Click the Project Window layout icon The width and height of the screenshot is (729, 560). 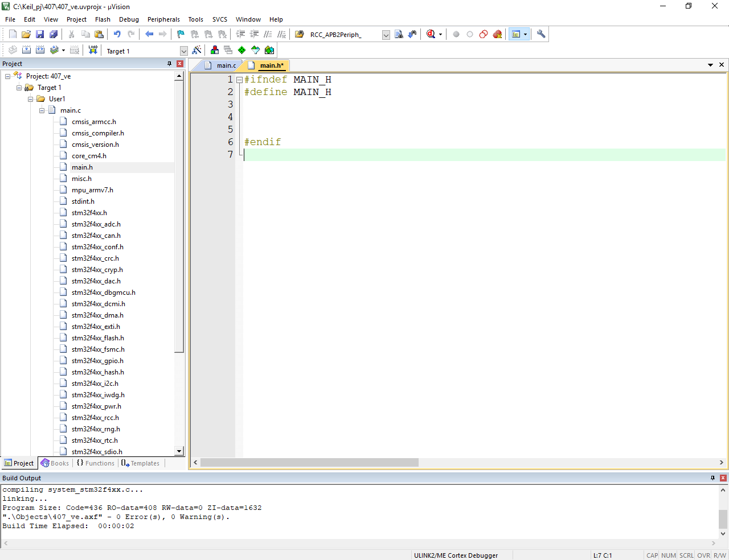(x=516, y=34)
